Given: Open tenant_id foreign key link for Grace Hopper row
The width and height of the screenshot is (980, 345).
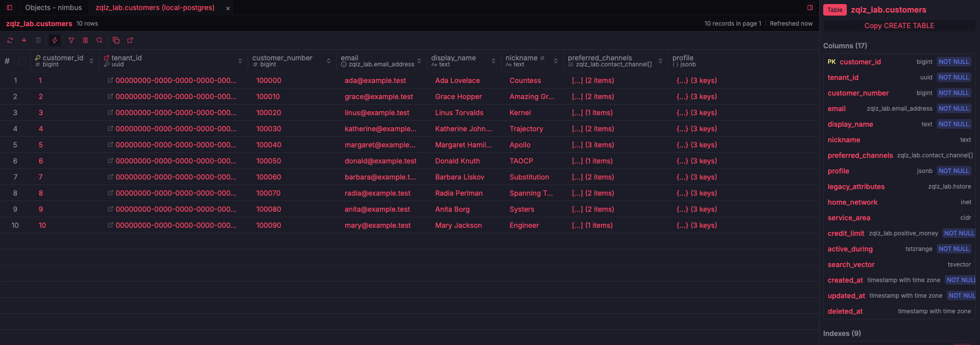Looking at the screenshot, I should (x=111, y=96).
